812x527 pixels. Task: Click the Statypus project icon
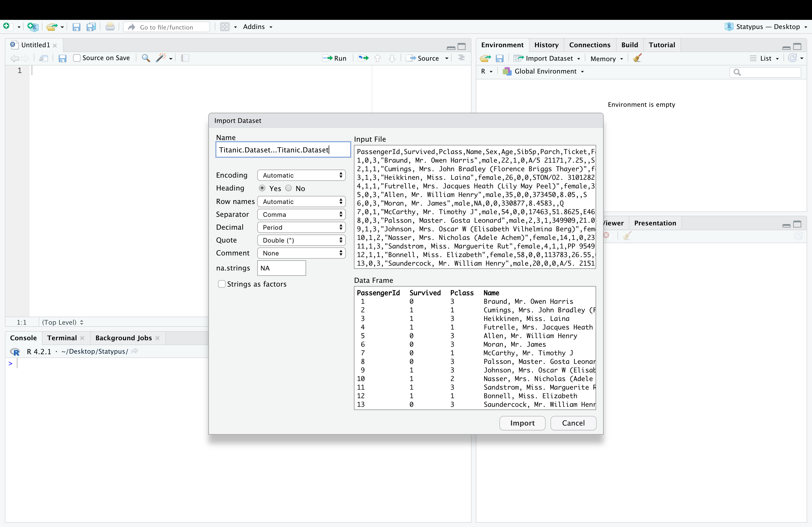point(729,27)
